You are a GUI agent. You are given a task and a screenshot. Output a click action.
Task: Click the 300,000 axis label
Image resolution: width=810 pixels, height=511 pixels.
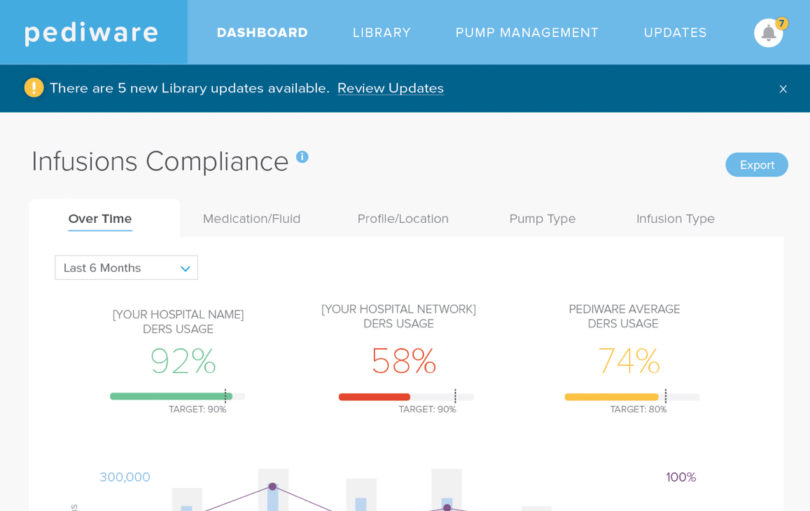(124, 477)
